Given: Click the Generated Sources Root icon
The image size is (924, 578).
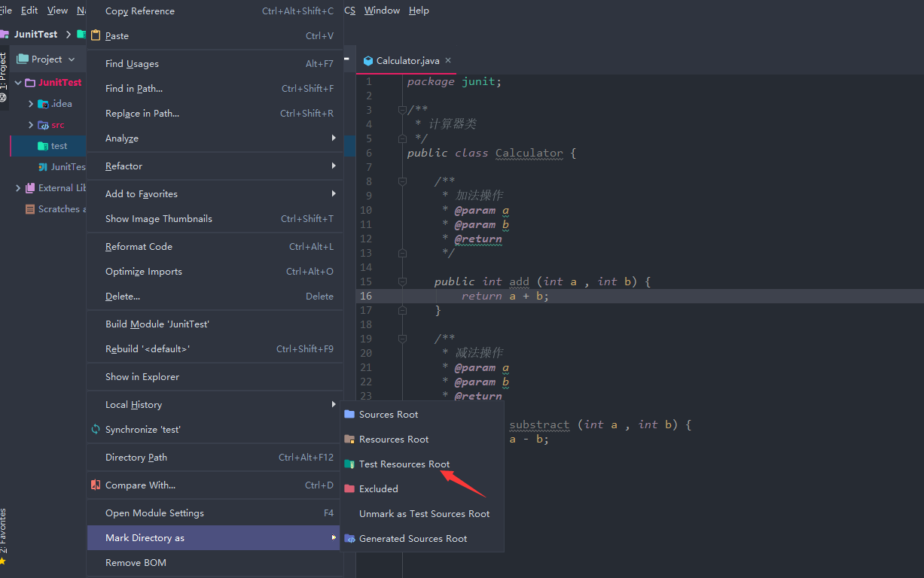Looking at the screenshot, I should pyautogui.click(x=349, y=538).
